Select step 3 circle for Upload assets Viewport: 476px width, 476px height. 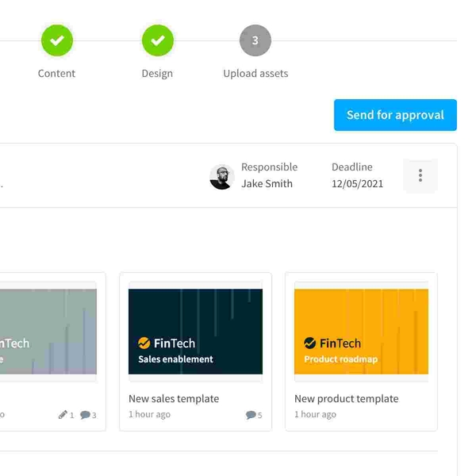click(x=255, y=40)
